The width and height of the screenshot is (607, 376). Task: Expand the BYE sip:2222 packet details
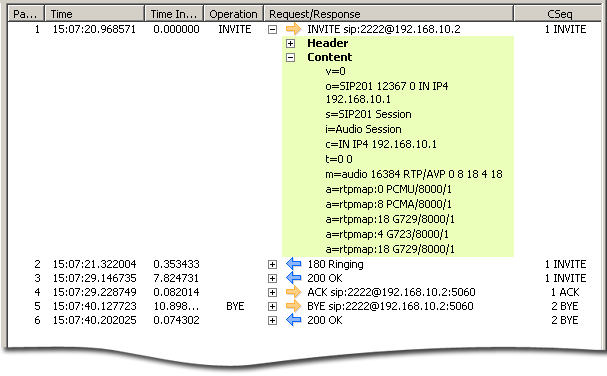pyautogui.click(x=273, y=306)
